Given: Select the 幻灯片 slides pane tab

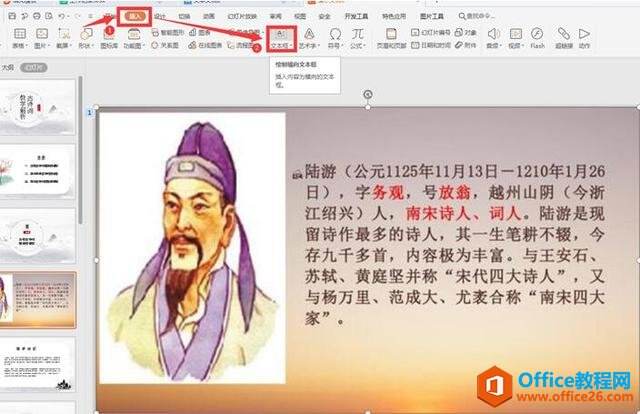Looking at the screenshot, I should point(33,67).
